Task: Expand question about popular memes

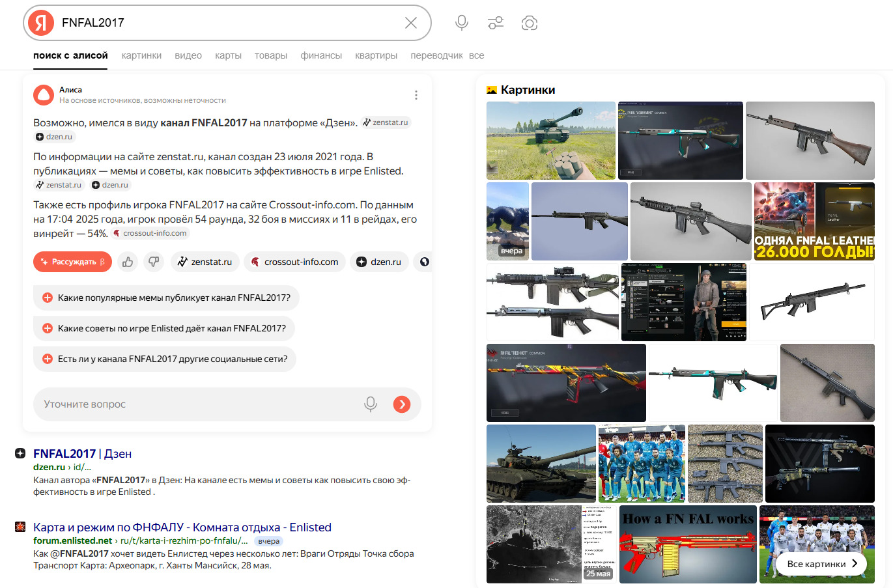Action: point(166,298)
